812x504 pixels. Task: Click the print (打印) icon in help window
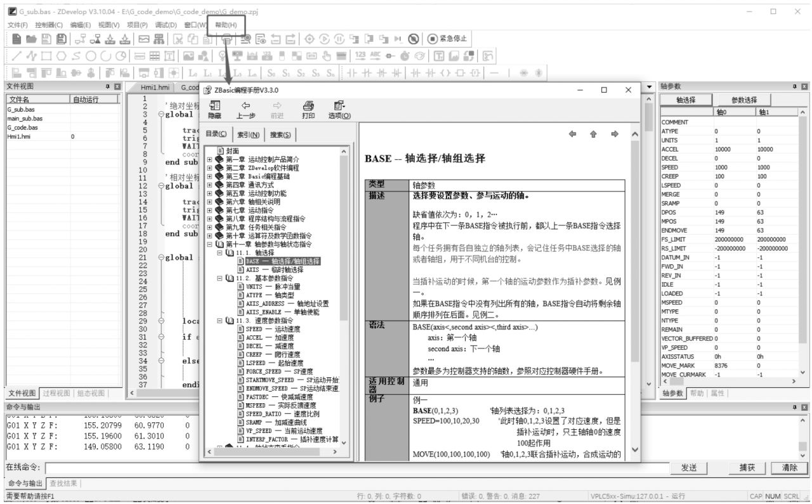pyautogui.click(x=308, y=110)
